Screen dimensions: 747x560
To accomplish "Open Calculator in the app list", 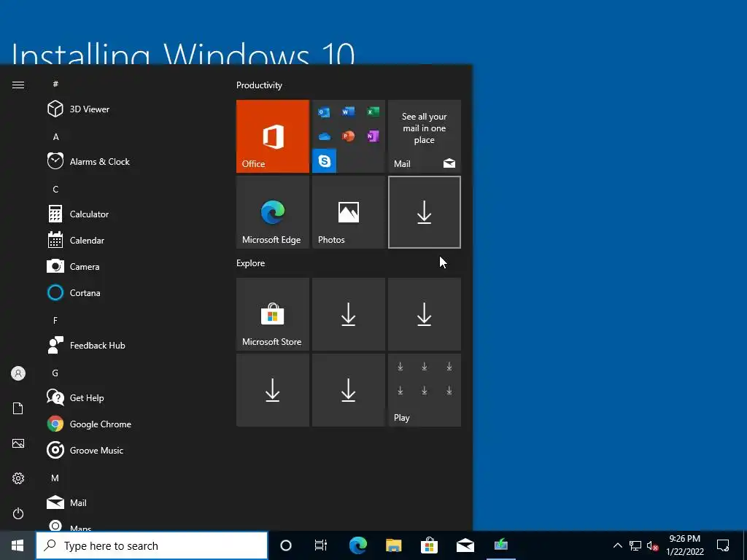I will click(x=128, y=214).
